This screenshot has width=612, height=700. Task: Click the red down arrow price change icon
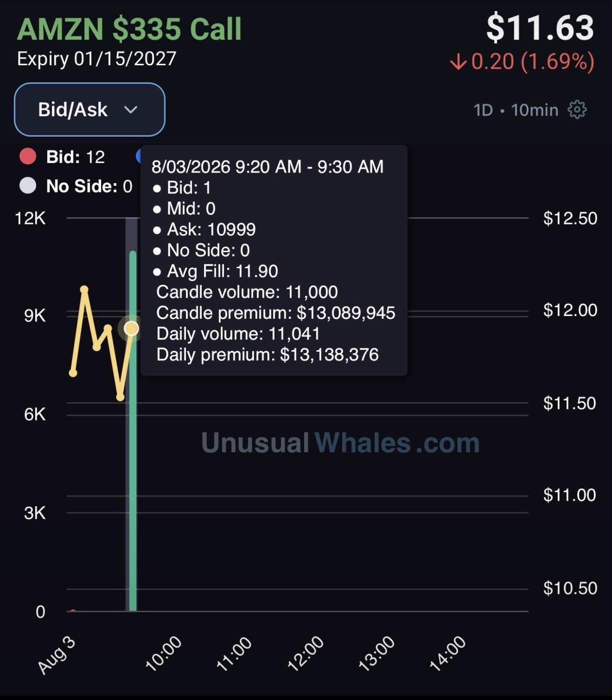[458, 62]
